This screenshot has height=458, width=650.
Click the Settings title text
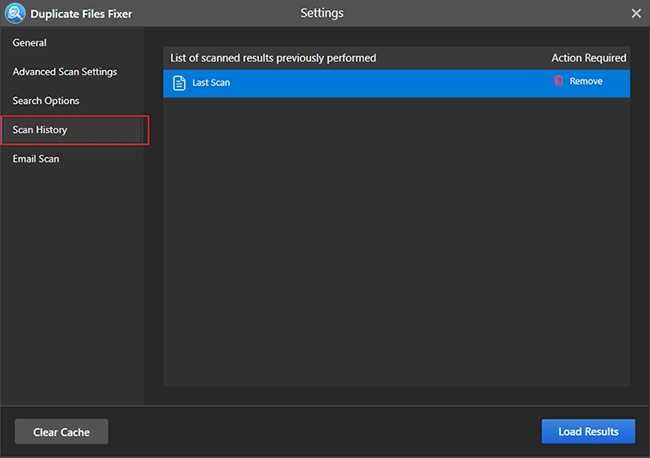click(322, 13)
